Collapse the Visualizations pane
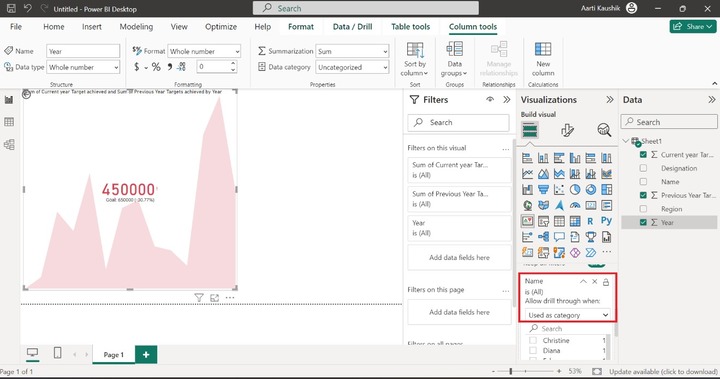The width and height of the screenshot is (720, 379). [610, 100]
